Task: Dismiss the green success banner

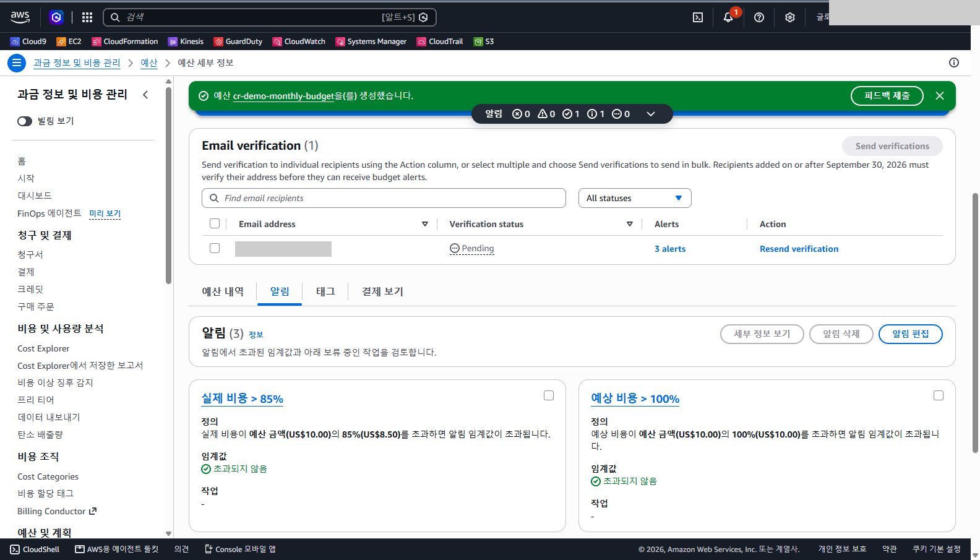Action: [x=940, y=96]
